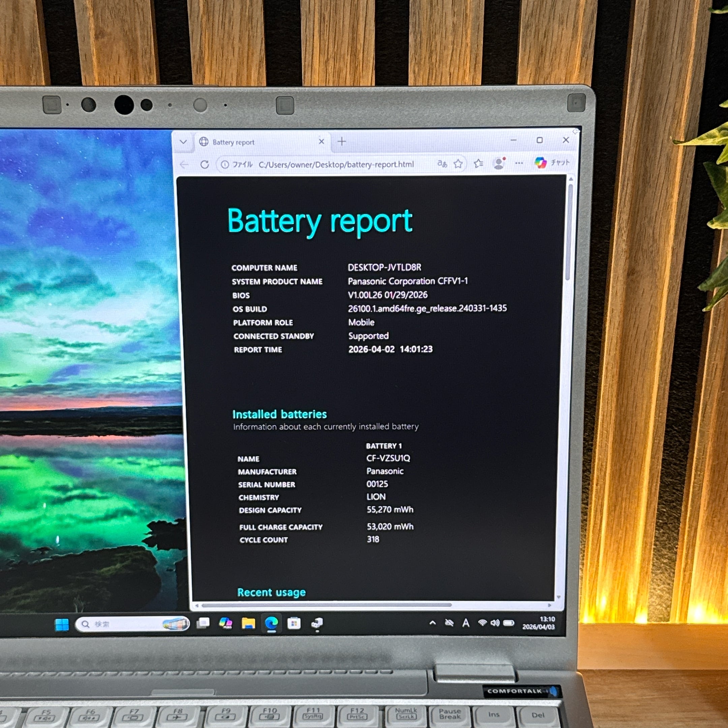
Task: Click the address bar URL
Action: (335, 165)
